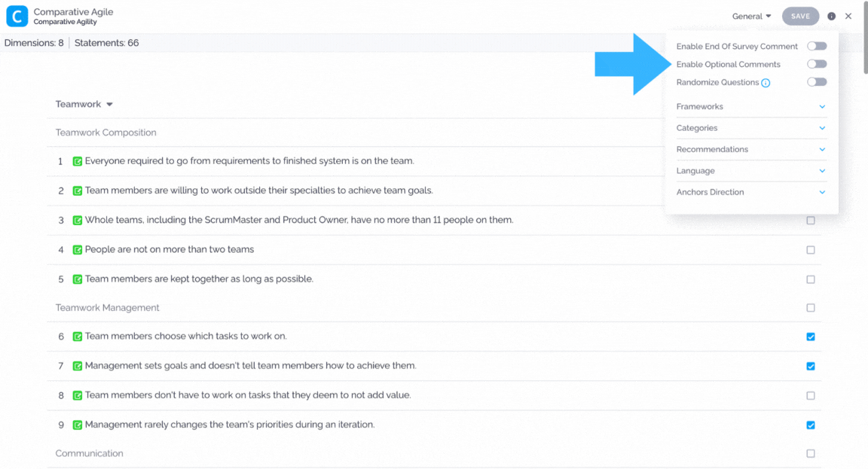Open the Teamwork dimension dropdown
868x469 pixels.
tap(84, 104)
